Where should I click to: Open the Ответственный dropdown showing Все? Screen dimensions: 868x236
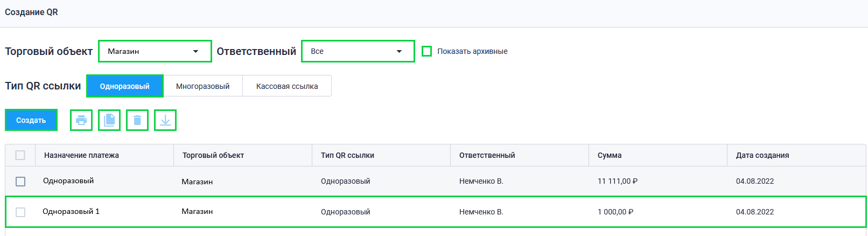point(358,51)
